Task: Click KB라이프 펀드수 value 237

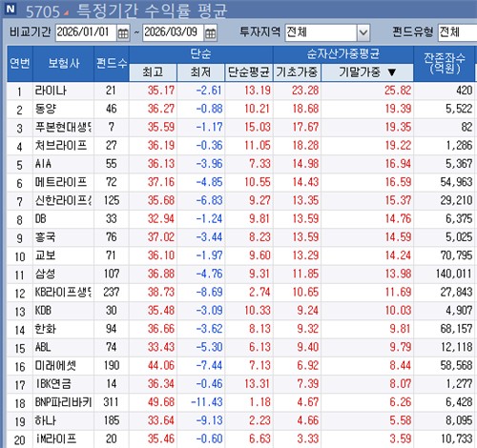Action: pyautogui.click(x=112, y=293)
